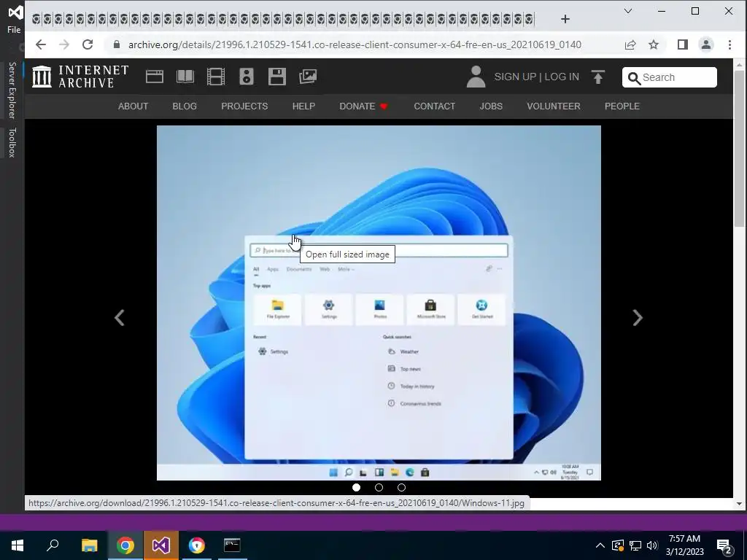
Task: Open the Audio speaker icon
Action: 247,77
